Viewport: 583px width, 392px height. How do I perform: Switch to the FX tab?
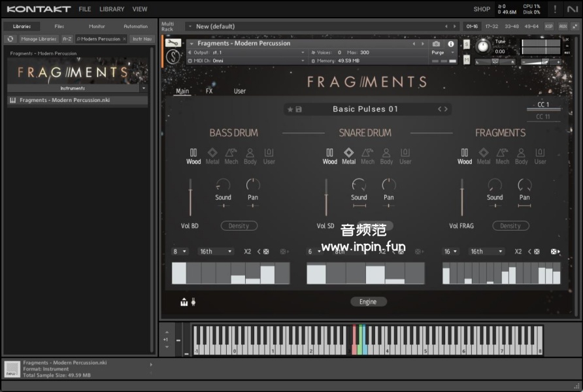point(209,91)
